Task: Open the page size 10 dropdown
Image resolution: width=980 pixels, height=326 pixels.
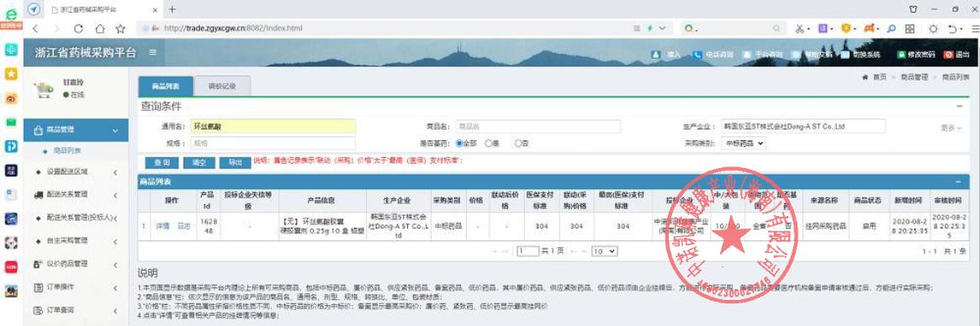Action: click(x=604, y=251)
